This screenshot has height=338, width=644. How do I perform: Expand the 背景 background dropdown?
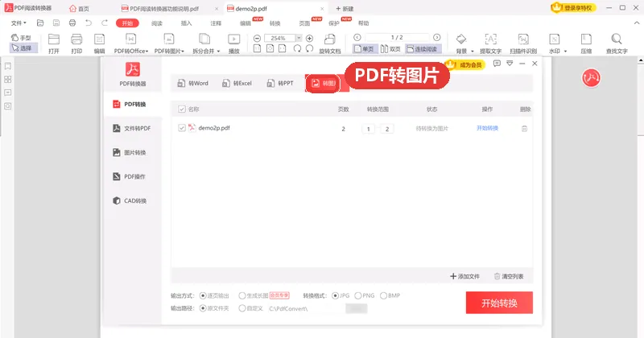tap(473, 52)
